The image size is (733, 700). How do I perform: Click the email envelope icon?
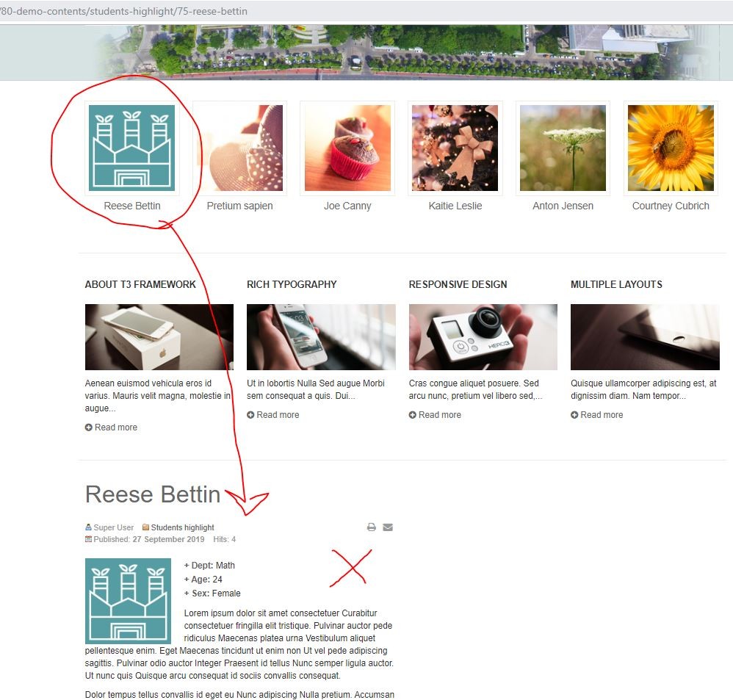pyautogui.click(x=388, y=527)
